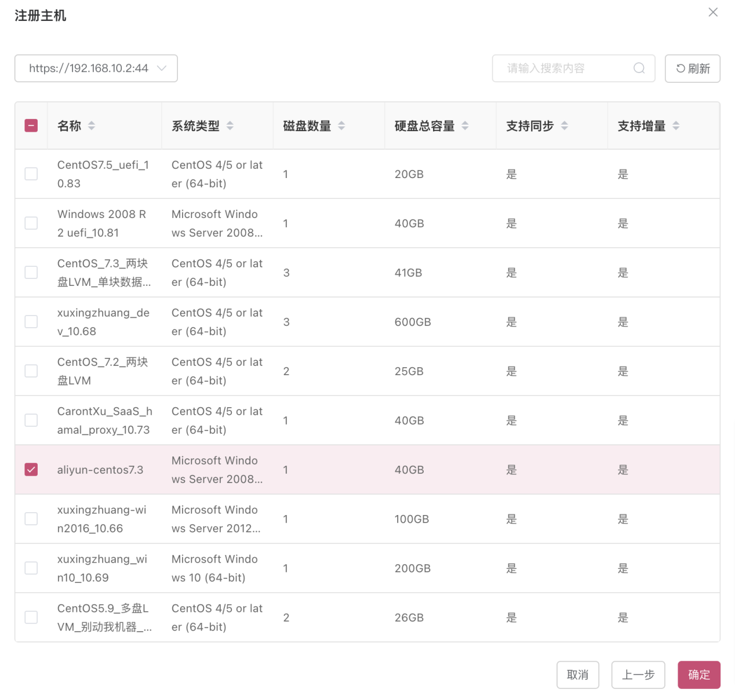Select the CentOS7.5_uefi_10.83 host checkbox

[x=31, y=173]
